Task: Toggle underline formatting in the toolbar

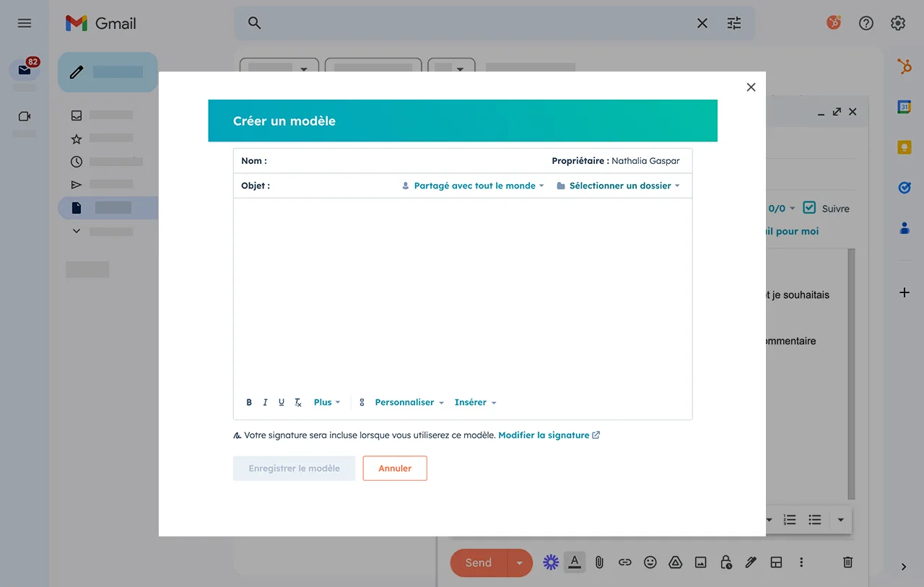Action: pos(282,403)
